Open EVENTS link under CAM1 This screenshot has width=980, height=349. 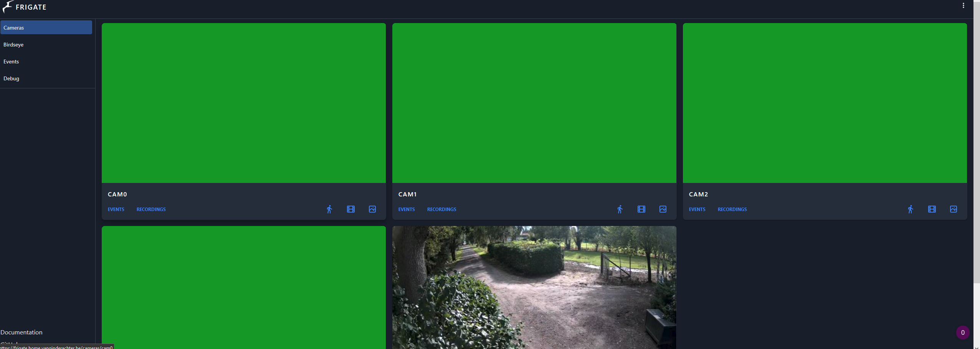pyautogui.click(x=407, y=209)
